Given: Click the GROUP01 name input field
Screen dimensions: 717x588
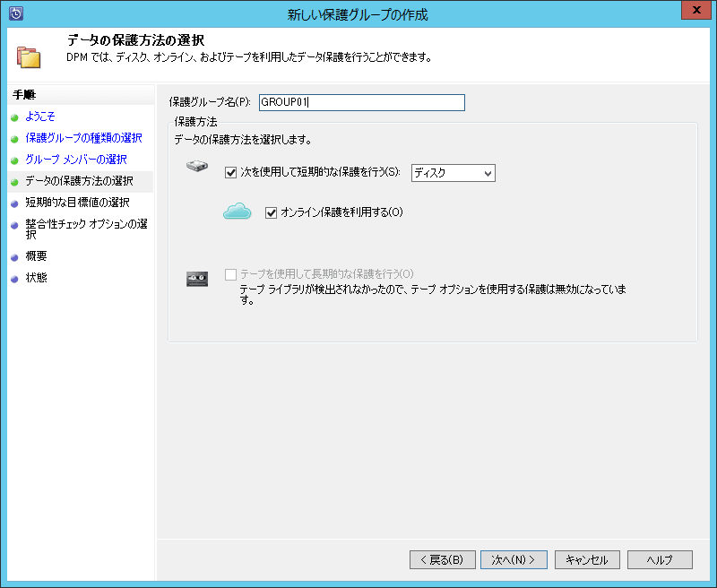Looking at the screenshot, I should pyautogui.click(x=362, y=101).
